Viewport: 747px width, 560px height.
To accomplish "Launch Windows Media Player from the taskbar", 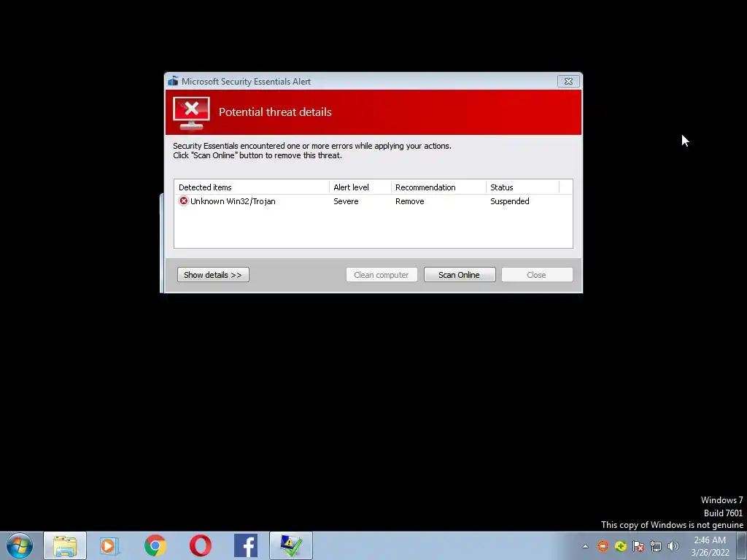I will [109, 545].
